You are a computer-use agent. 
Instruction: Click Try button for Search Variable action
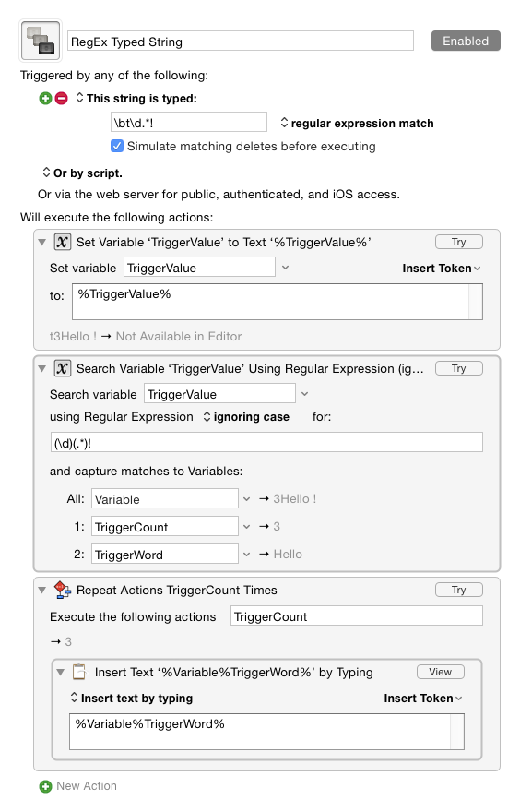pos(459,368)
